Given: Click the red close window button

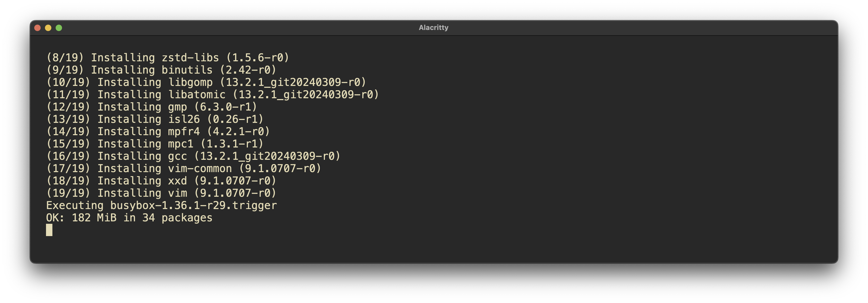Looking at the screenshot, I should point(37,28).
